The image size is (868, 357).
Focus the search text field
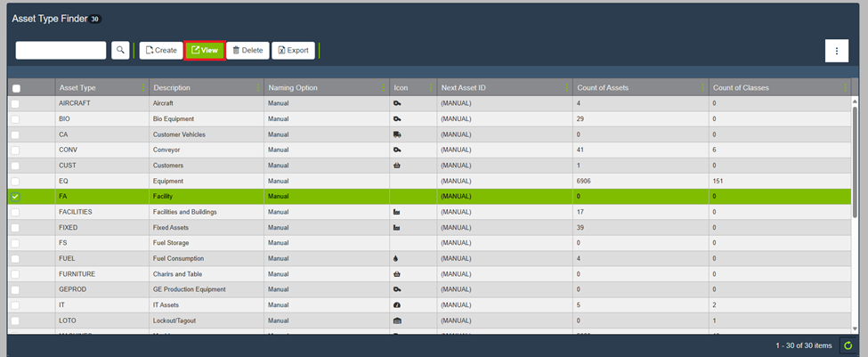point(61,51)
